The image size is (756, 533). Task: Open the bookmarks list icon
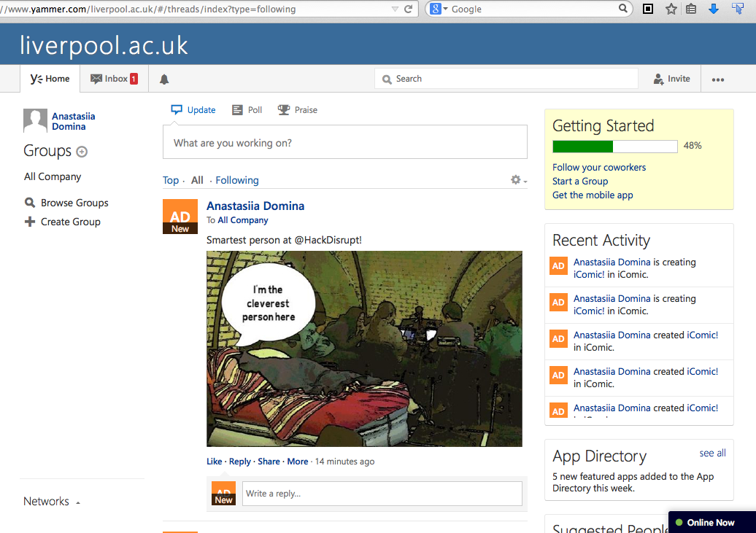point(691,9)
